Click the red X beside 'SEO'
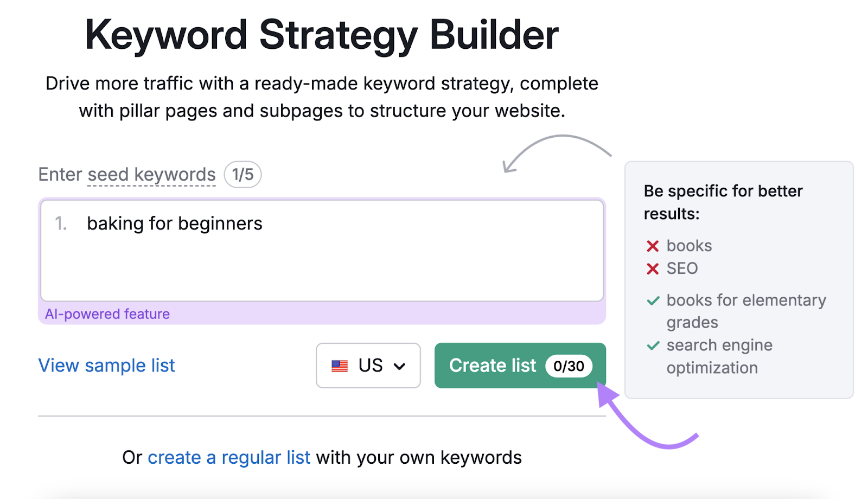 (653, 268)
